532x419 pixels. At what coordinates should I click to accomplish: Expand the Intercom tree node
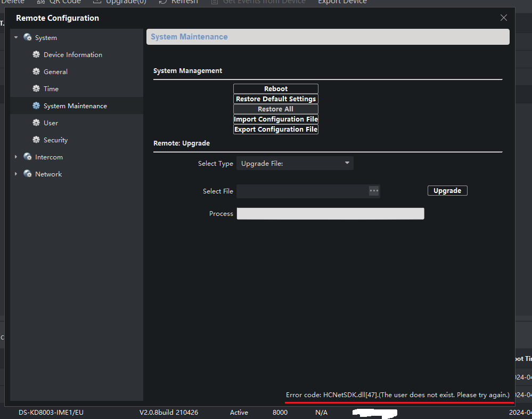(x=16, y=157)
